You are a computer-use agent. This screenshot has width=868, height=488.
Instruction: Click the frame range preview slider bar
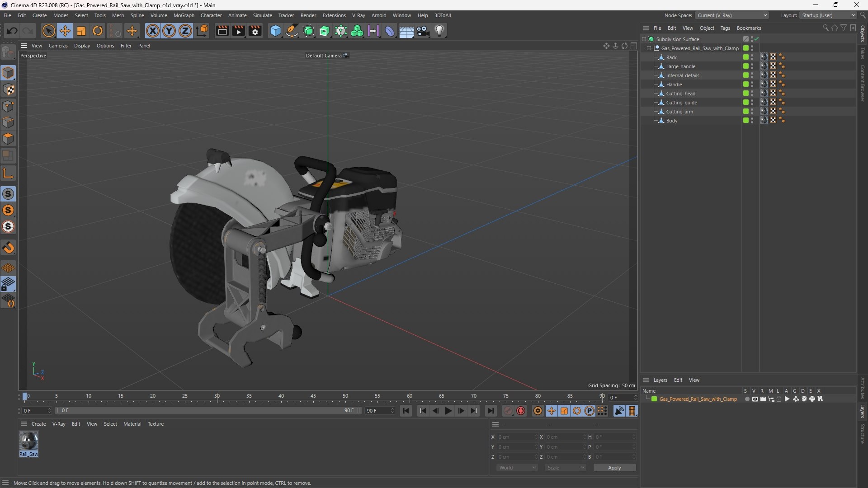(x=208, y=411)
